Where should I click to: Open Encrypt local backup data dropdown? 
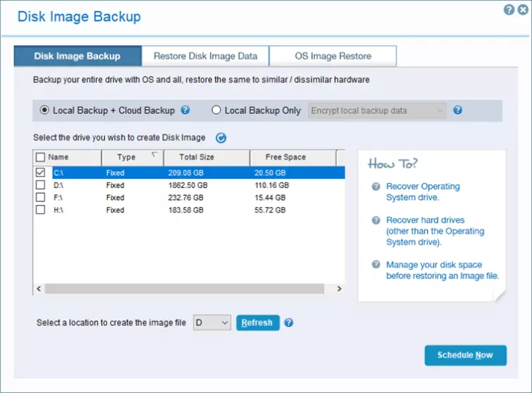click(377, 111)
